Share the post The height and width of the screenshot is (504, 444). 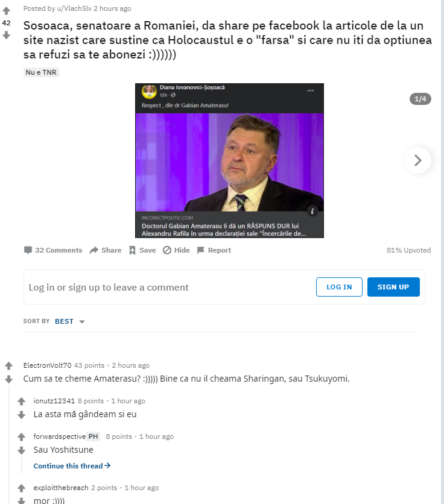106,250
